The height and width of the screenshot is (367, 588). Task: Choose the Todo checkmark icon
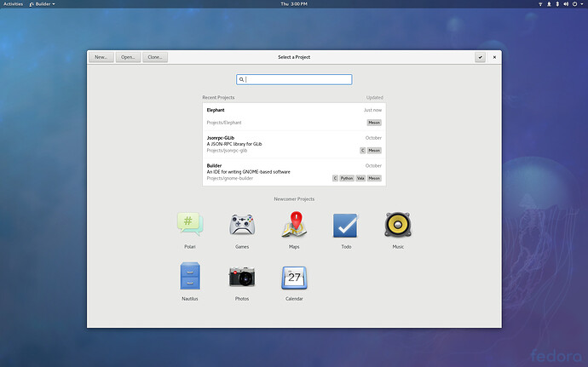pyautogui.click(x=346, y=225)
